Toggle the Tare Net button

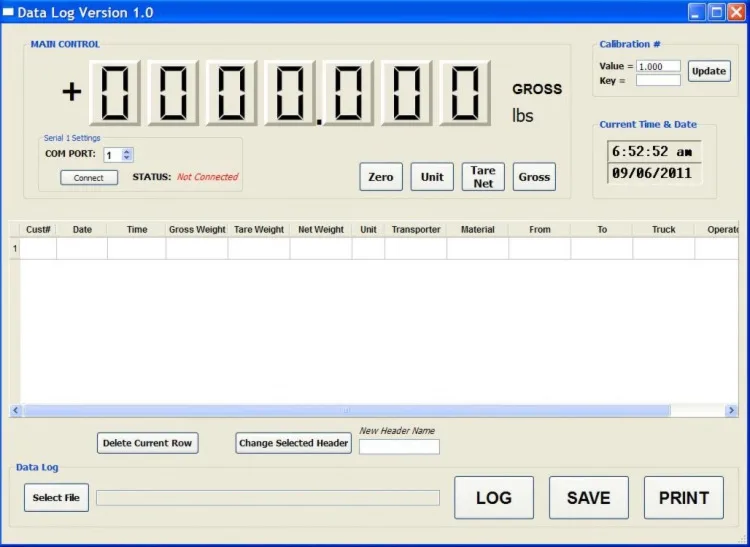pyautogui.click(x=483, y=177)
